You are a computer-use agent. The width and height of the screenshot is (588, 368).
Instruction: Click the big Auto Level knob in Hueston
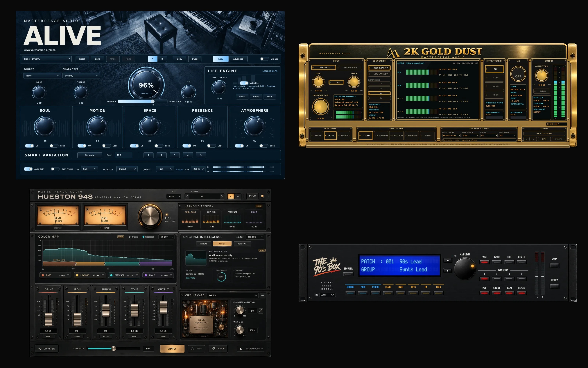tap(150, 216)
